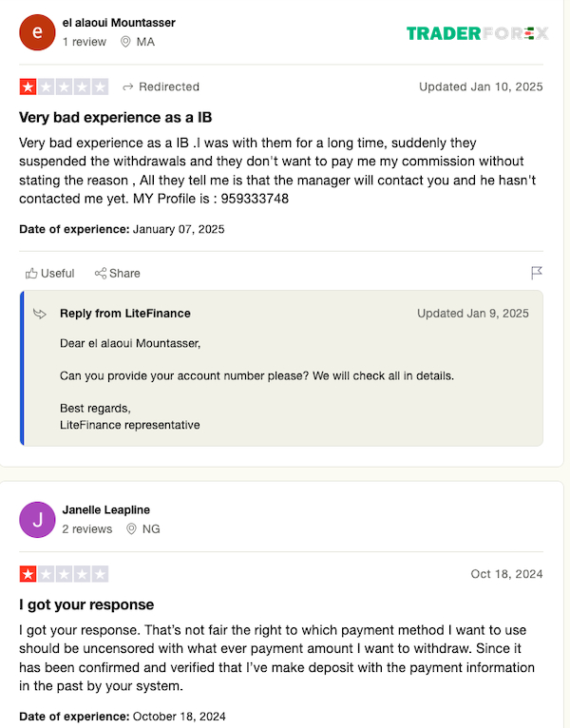Flag the first review with flag icon
Image resolution: width=570 pixels, height=728 pixels.
(537, 273)
